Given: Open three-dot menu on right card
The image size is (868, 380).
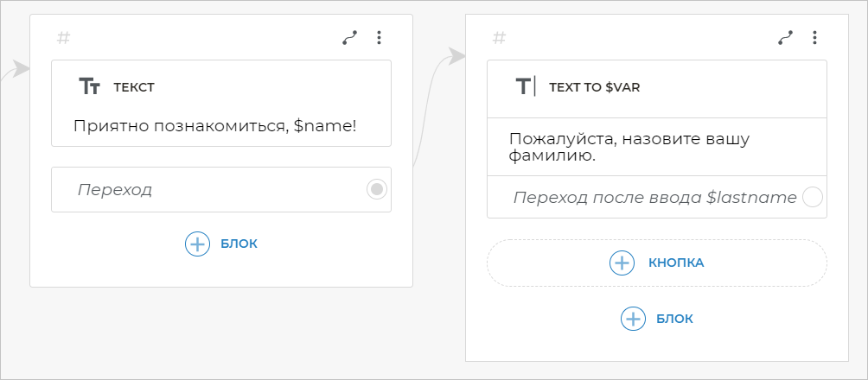Looking at the screenshot, I should pyautogui.click(x=814, y=38).
